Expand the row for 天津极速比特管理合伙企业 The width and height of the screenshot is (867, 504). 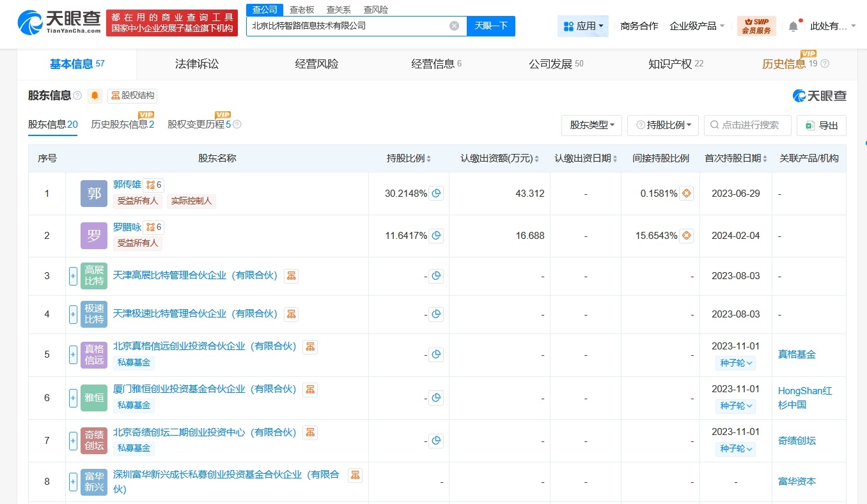pos(72,314)
